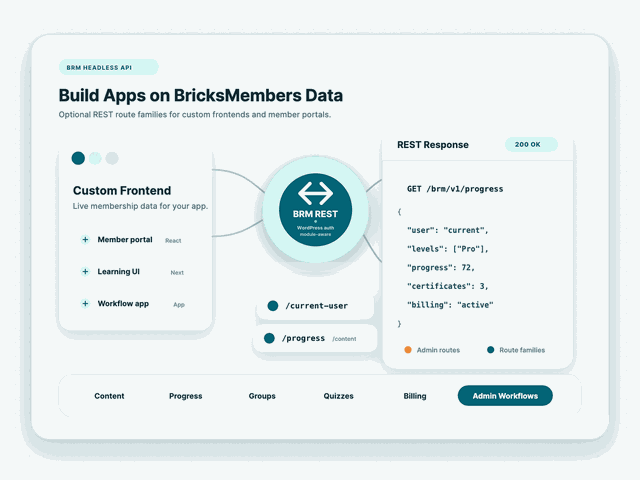
Task: Click the light mint window dot
Action: (x=95, y=158)
